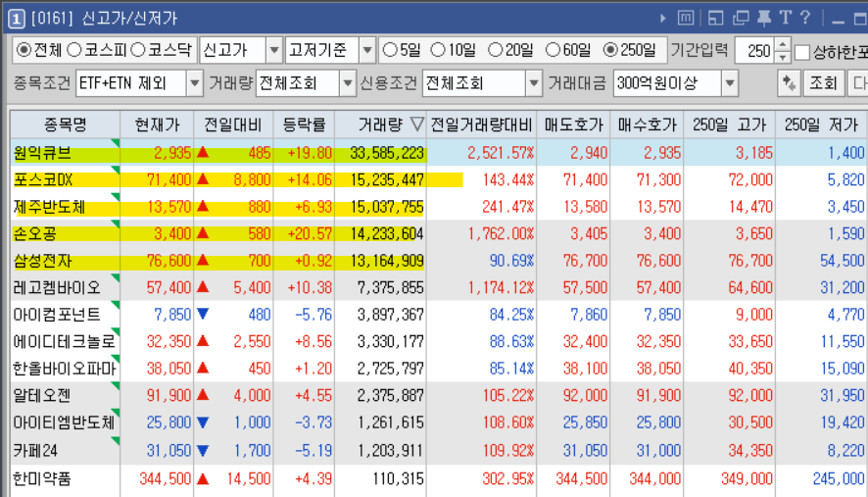Increase 기간입력 value with up stepper

782,44
